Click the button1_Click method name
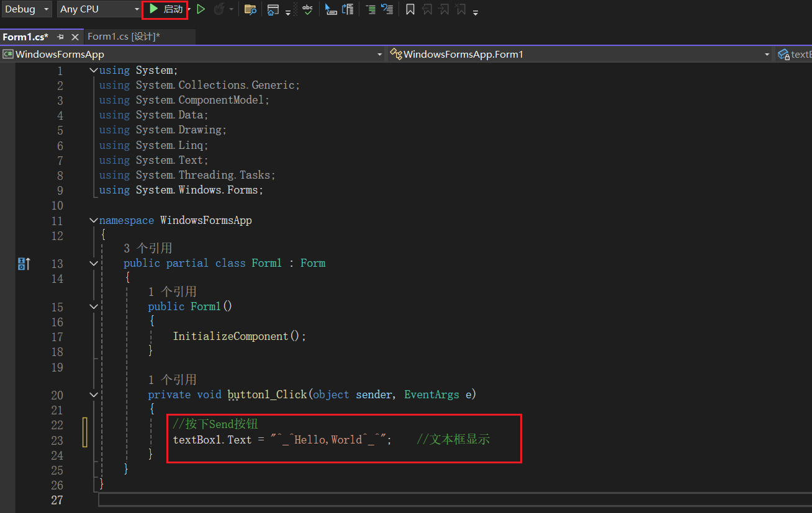812x513 pixels. 267,395
